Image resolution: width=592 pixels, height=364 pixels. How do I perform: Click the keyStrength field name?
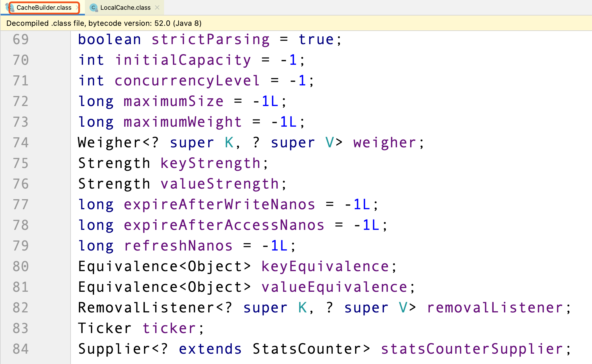click(x=210, y=163)
